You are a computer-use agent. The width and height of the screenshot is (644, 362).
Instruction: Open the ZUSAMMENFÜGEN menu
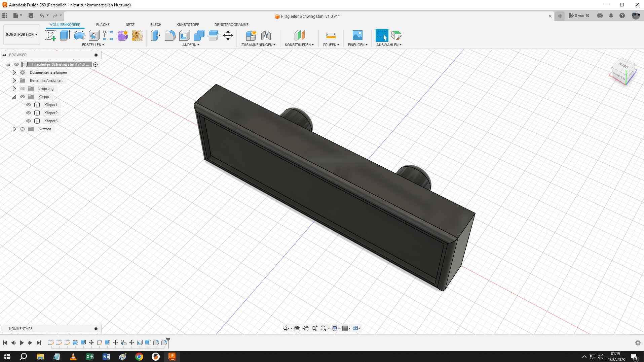(x=258, y=45)
